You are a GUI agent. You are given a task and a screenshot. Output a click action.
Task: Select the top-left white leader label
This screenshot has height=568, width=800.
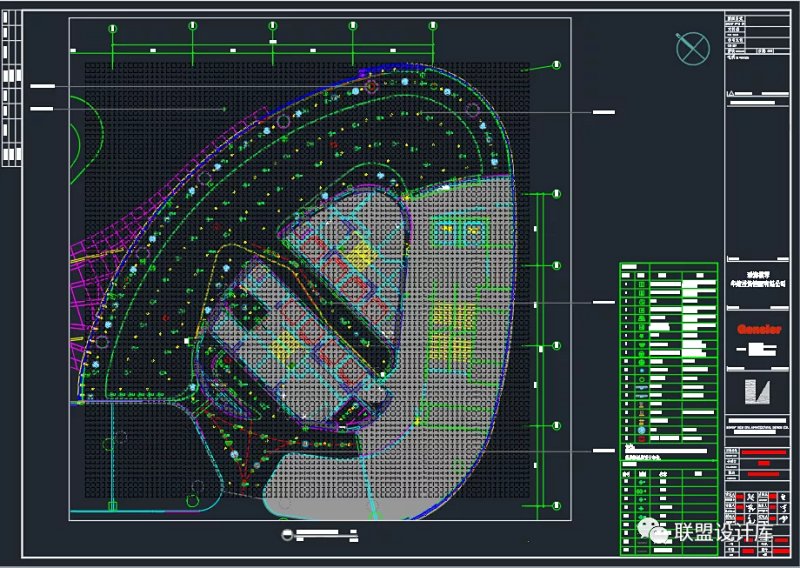pyautogui.click(x=42, y=88)
